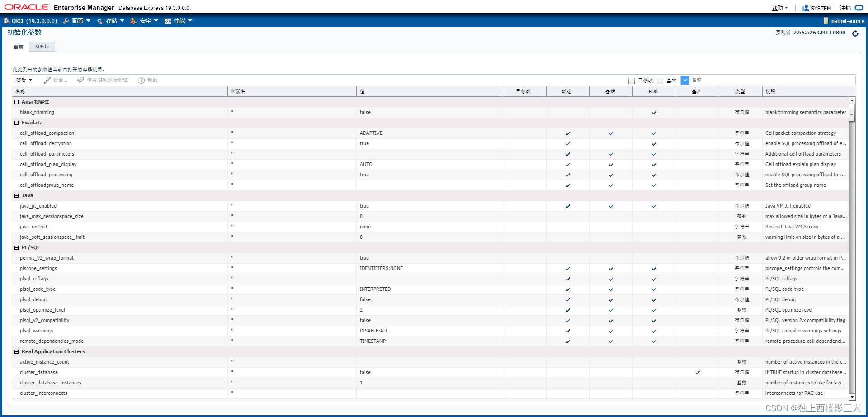This screenshot has height=417, width=868.
Task: Click the 会话 checkmark for java_jit_enabled
Action: point(611,206)
